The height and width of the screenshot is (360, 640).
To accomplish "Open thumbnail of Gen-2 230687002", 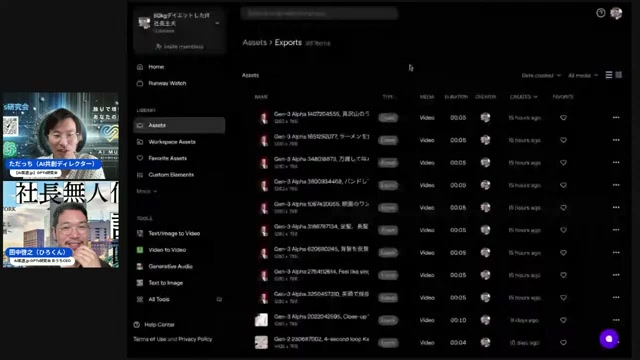I will [261, 342].
